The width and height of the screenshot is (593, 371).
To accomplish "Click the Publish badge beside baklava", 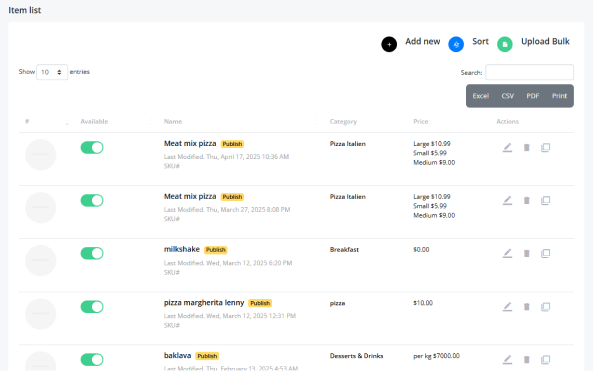I will (207, 356).
